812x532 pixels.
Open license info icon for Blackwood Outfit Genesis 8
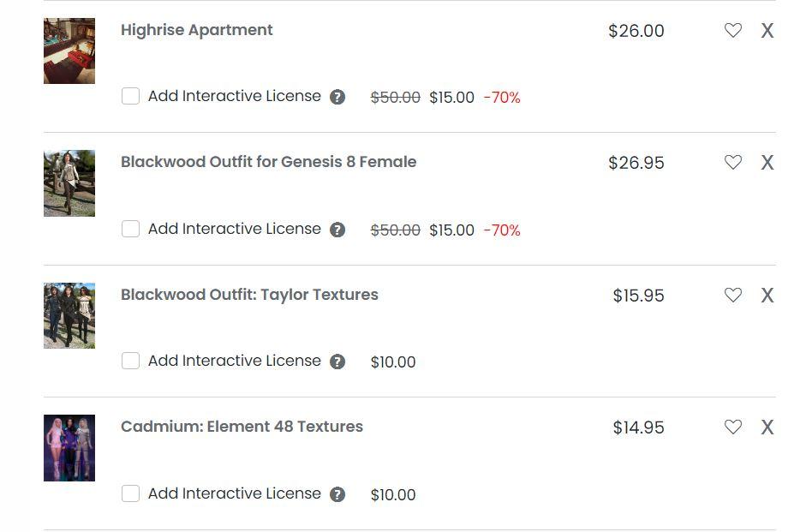point(337,230)
